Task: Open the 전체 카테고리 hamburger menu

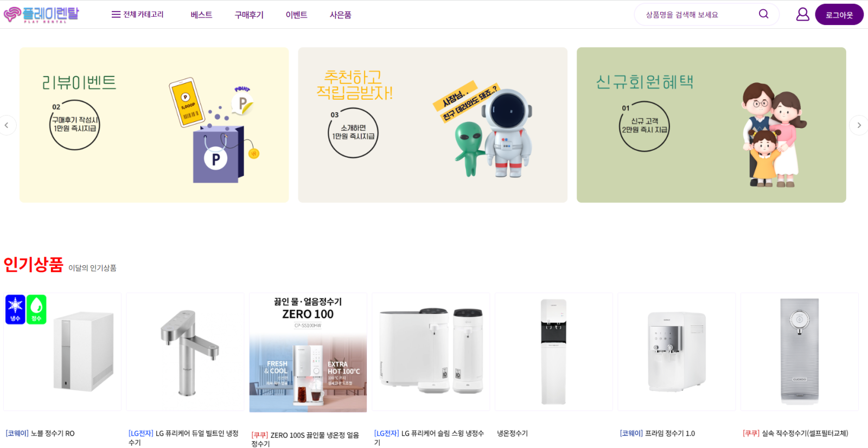Action: pos(137,15)
